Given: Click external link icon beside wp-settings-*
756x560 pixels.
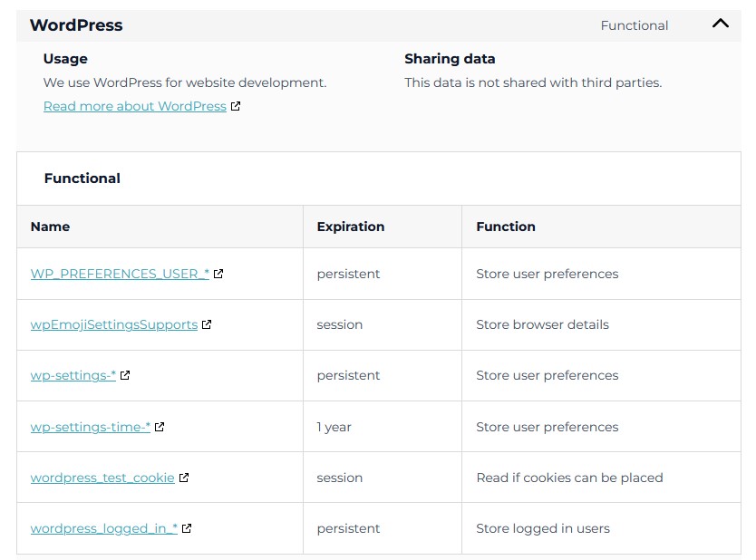Looking at the screenshot, I should pos(125,375).
